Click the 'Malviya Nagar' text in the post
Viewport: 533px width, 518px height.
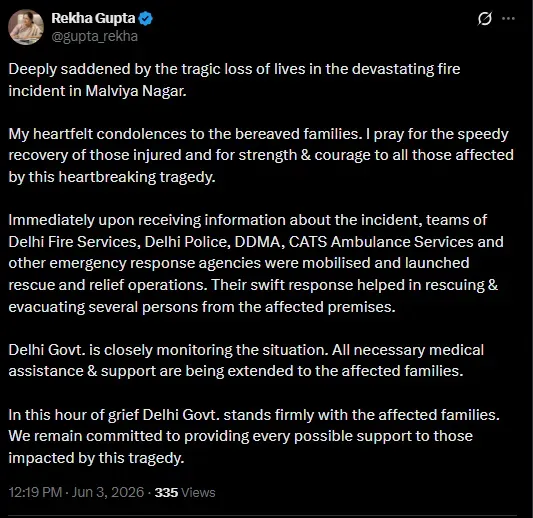pos(136,91)
